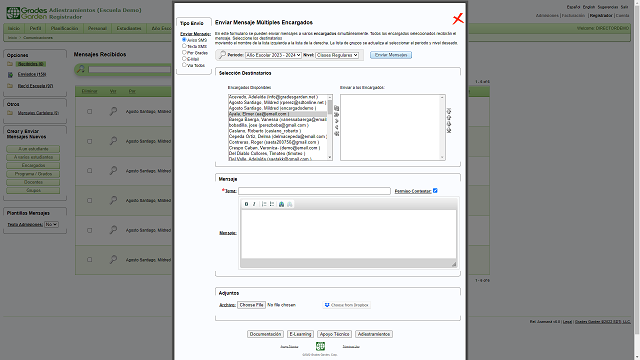This screenshot has width=640, height=360.
Task: Click the remove-link icon in editor toolbar
Action: [289, 204]
